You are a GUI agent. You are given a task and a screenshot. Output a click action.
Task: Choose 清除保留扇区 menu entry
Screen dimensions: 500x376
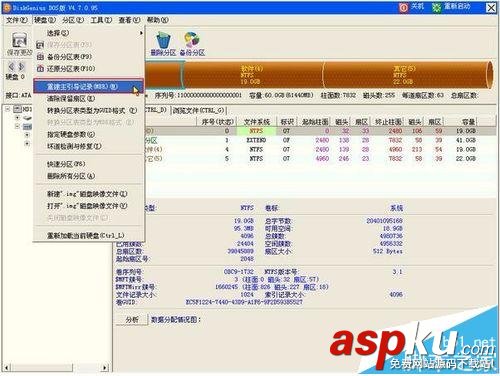[x=89, y=99]
